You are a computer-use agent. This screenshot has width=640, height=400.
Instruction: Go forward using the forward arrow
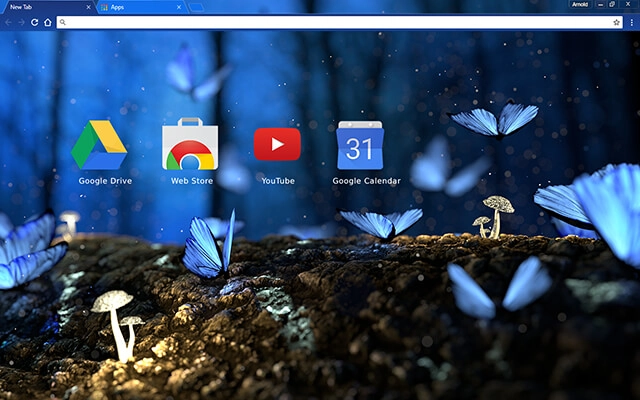tap(22, 22)
